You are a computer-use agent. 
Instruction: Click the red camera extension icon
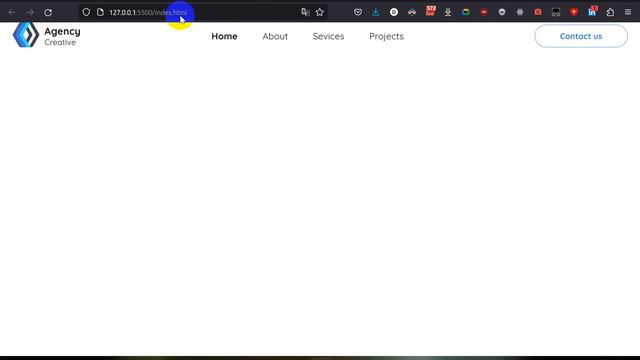pyautogui.click(x=538, y=12)
